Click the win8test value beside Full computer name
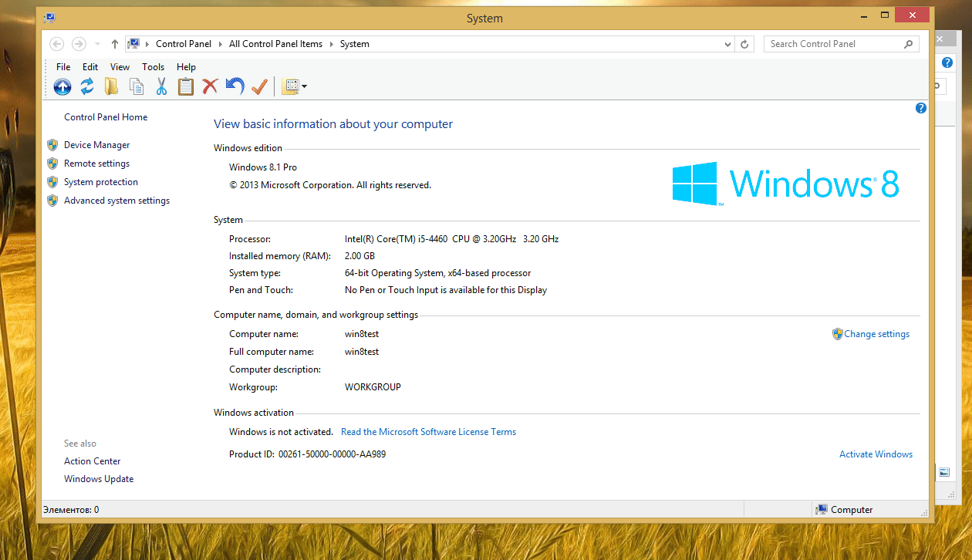The width and height of the screenshot is (972, 560). (x=362, y=352)
